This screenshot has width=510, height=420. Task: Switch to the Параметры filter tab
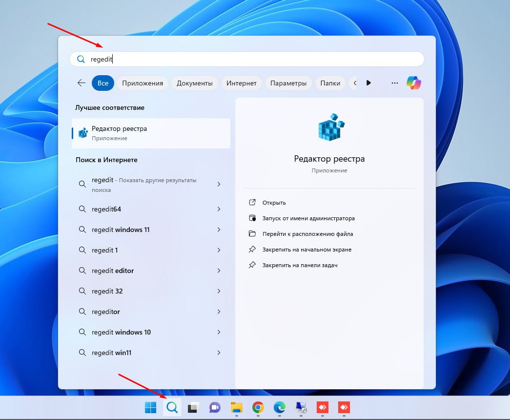click(x=288, y=83)
